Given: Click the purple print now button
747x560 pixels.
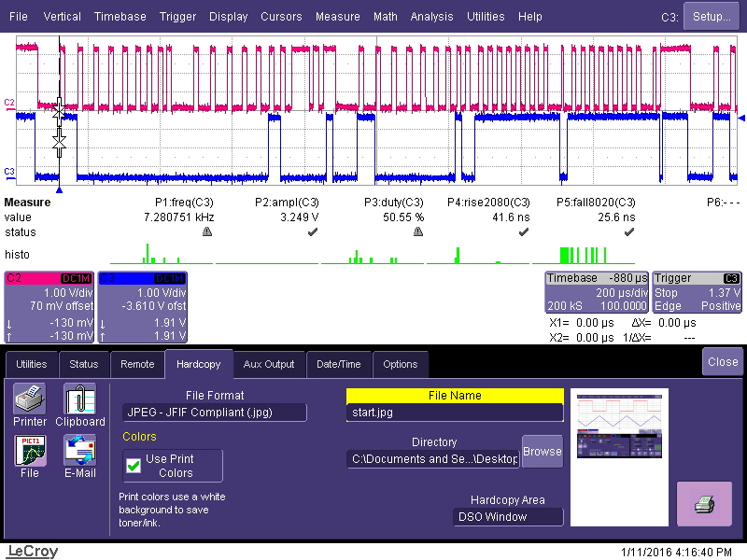Looking at the screenshot, I should [704, 504].
